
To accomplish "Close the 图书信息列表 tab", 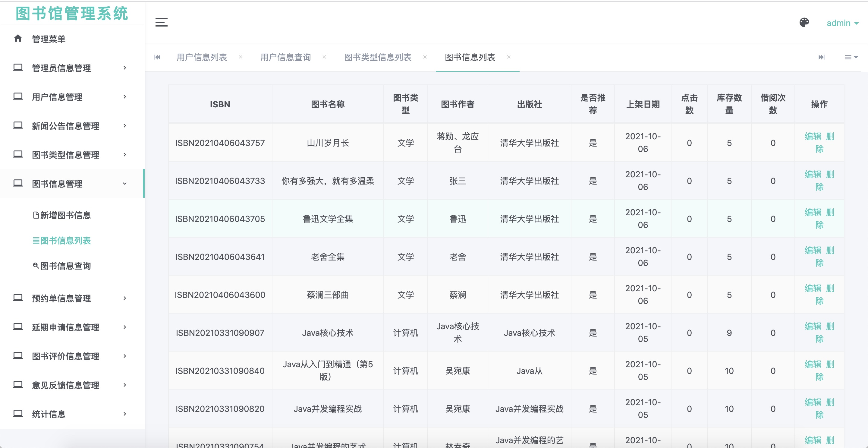I will point(509,57).
